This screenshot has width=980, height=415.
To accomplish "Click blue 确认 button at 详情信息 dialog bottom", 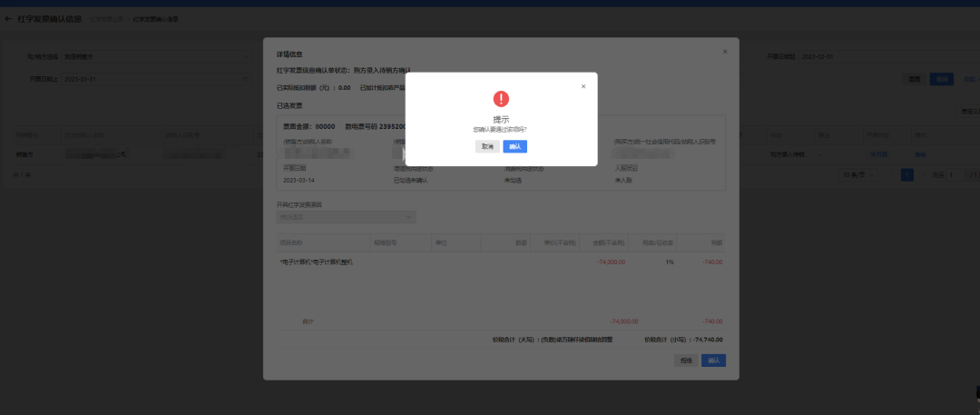I will [714, 361].
